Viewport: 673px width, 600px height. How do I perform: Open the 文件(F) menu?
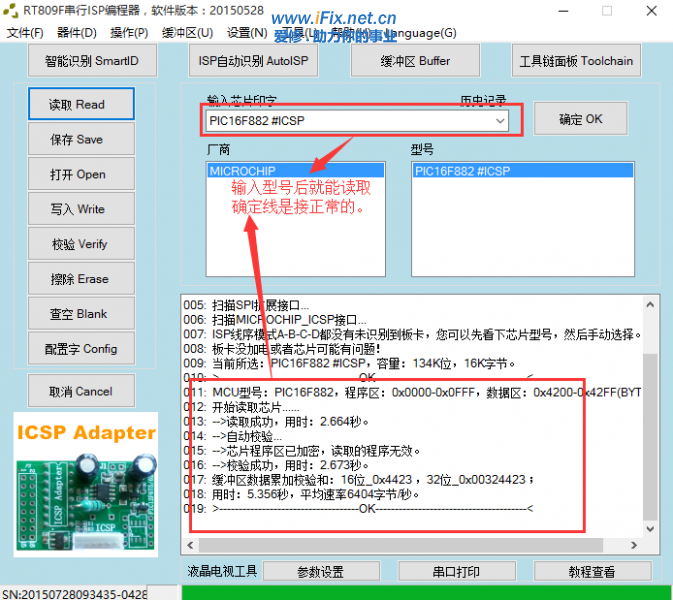pos(25,33)
